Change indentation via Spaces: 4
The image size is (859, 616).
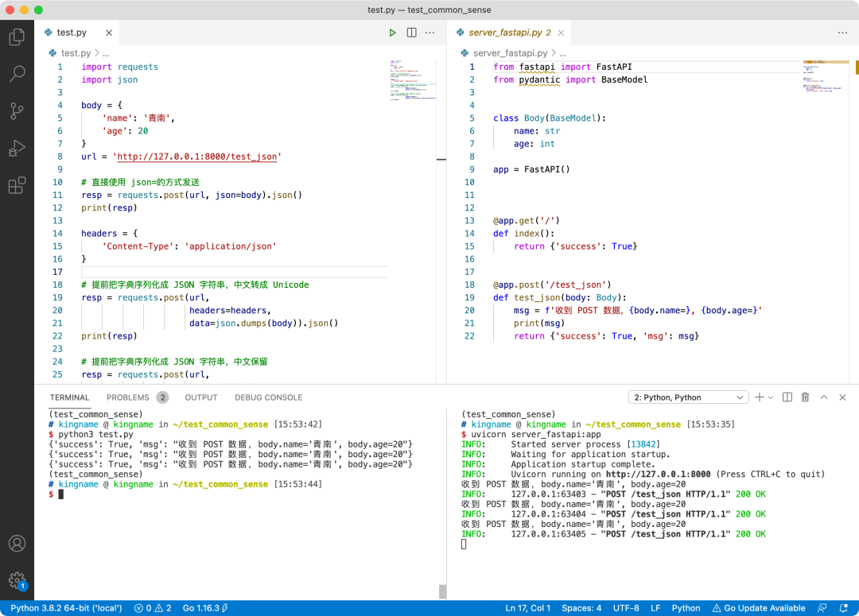pyautogui.click(x=581, y=608)
